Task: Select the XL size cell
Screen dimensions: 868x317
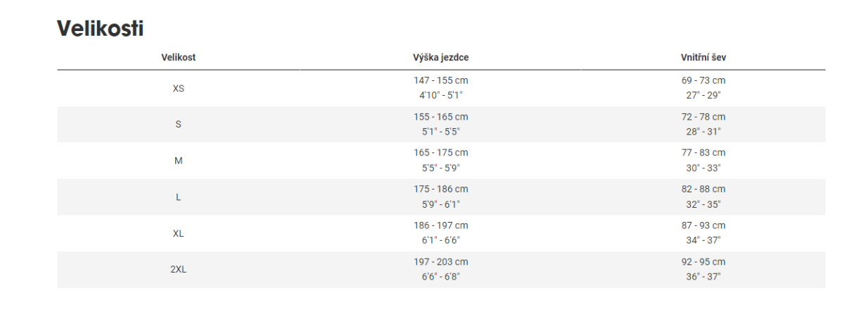Action: pos(178,233)
